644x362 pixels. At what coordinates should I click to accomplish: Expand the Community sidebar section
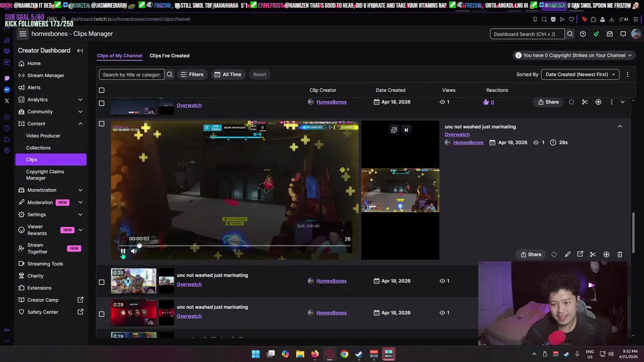pyautogui.click(x=80, y=112)
